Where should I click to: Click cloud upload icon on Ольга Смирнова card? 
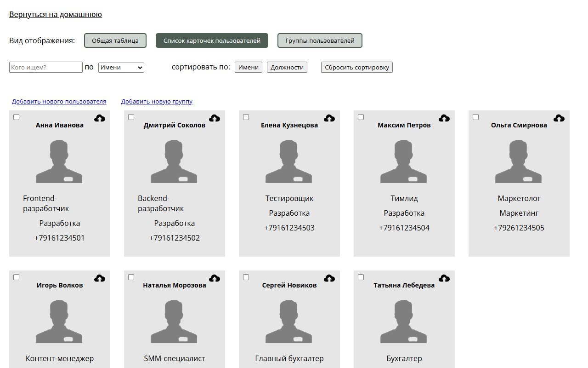(x=559, y=119)
